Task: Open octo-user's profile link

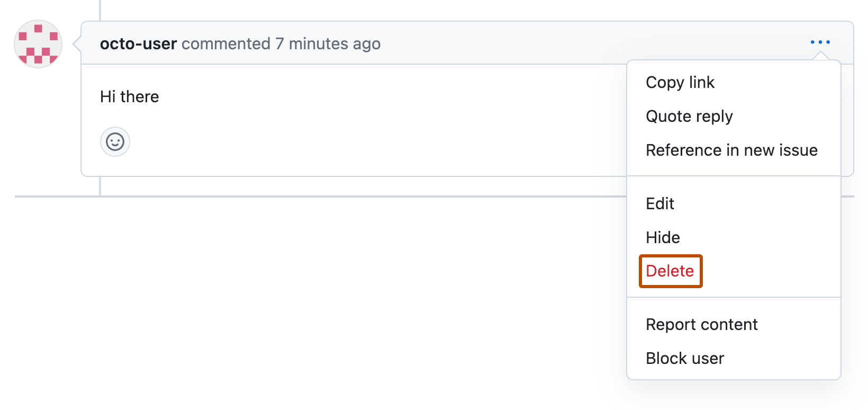Action: coord(138,43)
